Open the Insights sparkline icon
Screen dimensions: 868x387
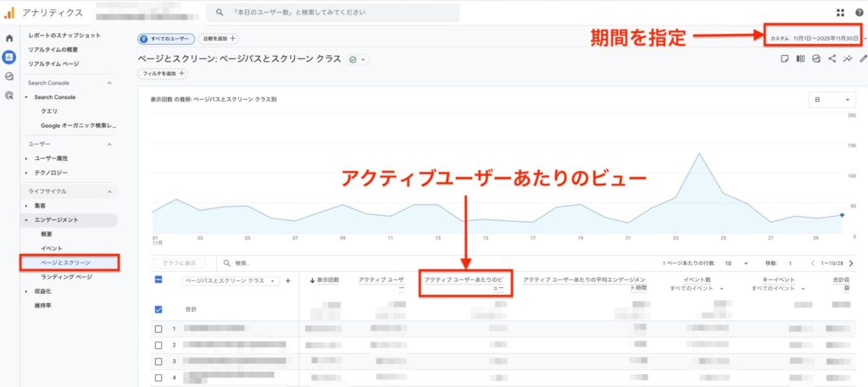pos(848,59)
